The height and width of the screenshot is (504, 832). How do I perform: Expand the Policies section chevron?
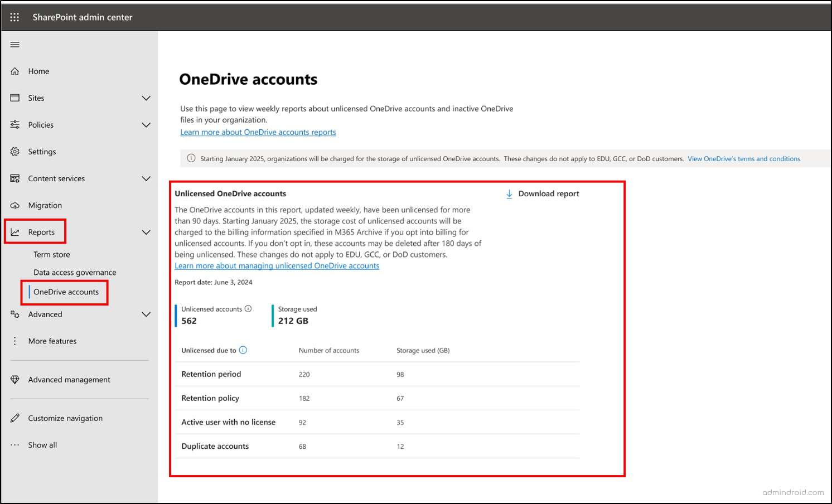[x=146, y=124]
